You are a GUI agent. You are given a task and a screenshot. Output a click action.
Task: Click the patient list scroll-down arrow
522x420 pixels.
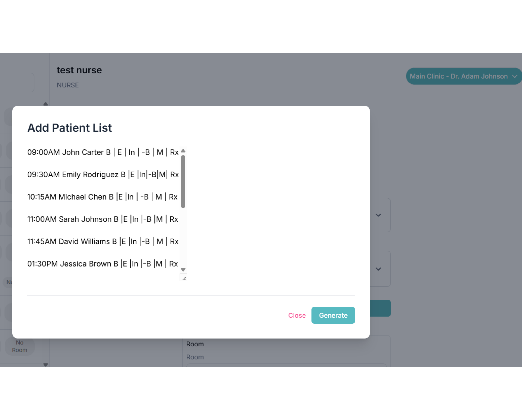183,269
